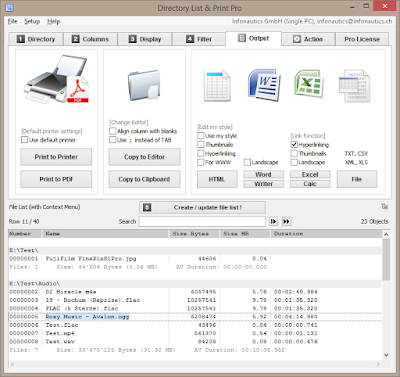This screenshot has width=400, height=377.
Task: Select row FujiFilm FinePixS1Pro.jpg
Action: point(195,259)
